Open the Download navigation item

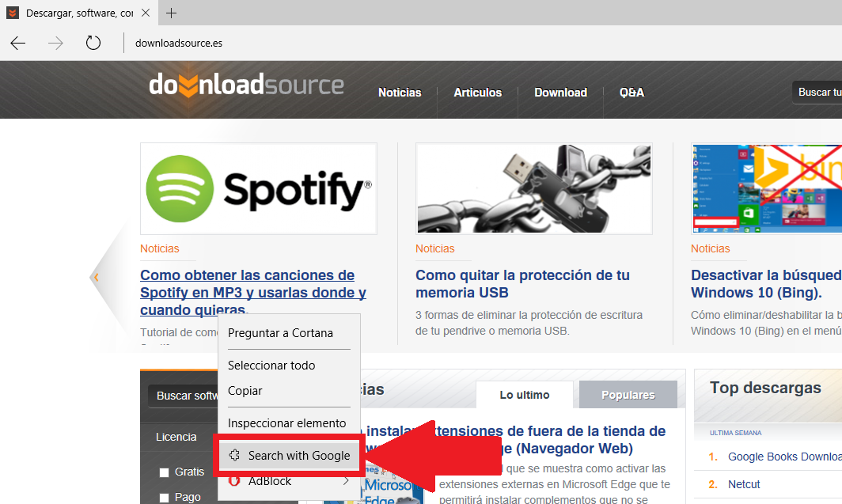560,93
